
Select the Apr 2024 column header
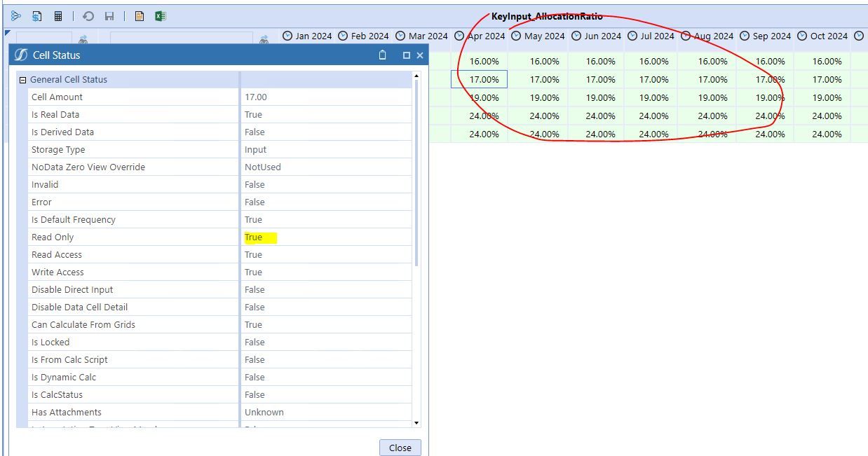point(480,36)
